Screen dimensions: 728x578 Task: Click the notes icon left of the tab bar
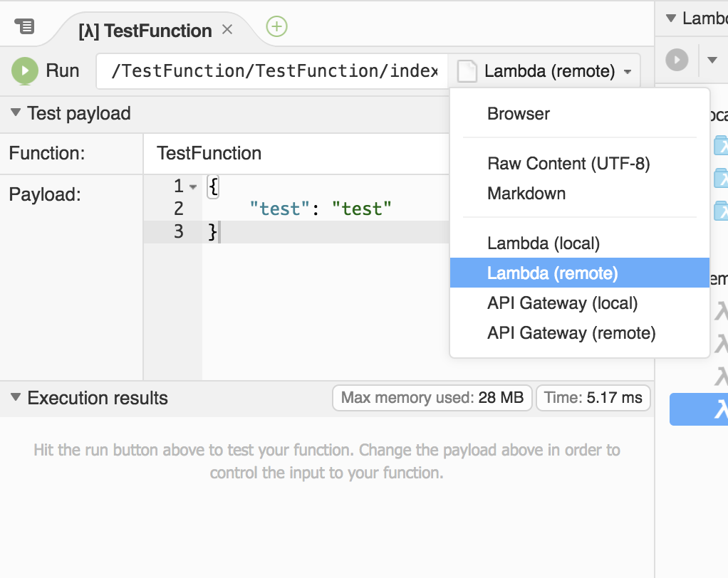pyautogui.click(x=26, y=25)
